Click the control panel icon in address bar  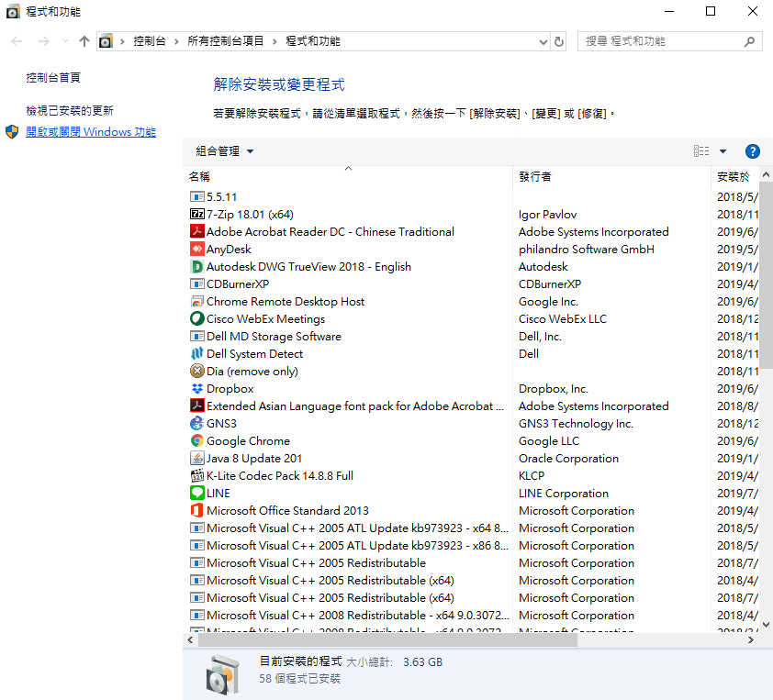[106, 41]
